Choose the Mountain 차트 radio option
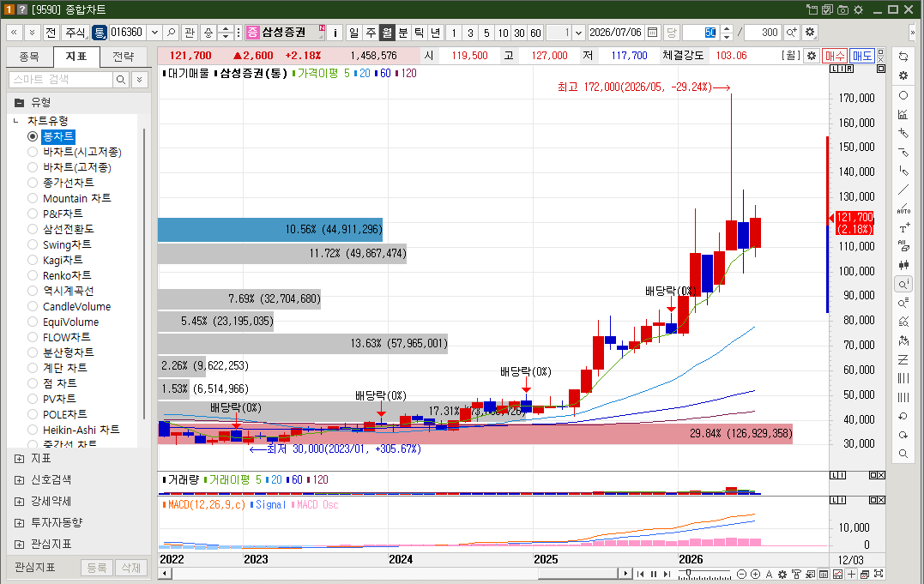This screenshot has height=584, width=924. click(33, 199)
